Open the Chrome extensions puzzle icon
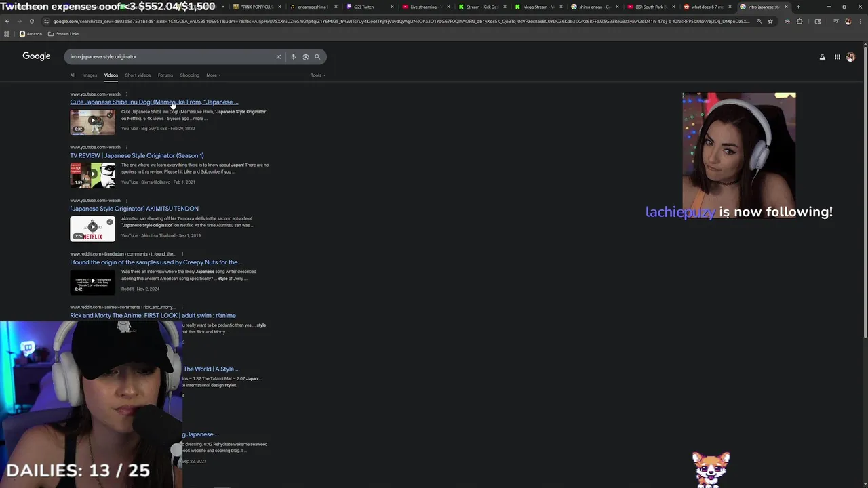This screenshot has width=868, height=488. point(800,21)
